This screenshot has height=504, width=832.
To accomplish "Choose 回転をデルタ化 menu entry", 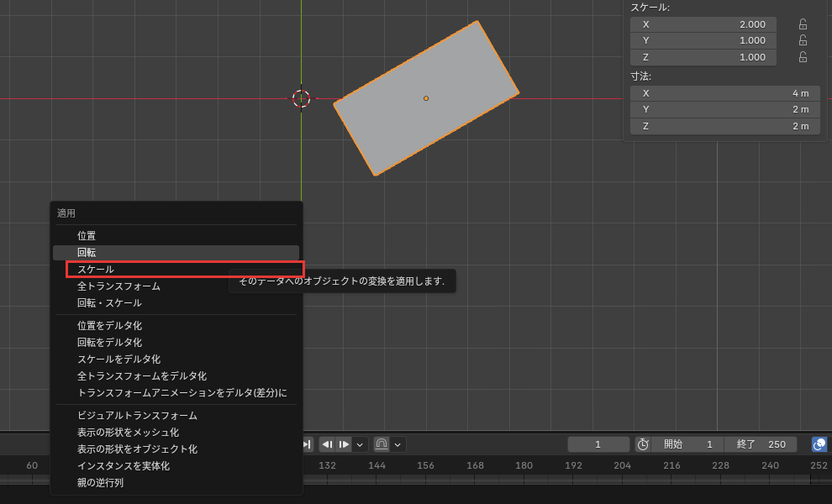I will point(176,342).
